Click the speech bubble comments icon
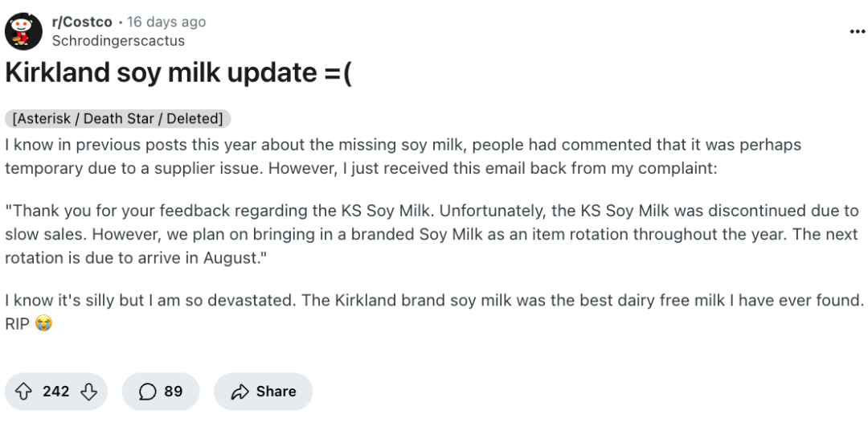Screen dimensions: 868x423 147,392
